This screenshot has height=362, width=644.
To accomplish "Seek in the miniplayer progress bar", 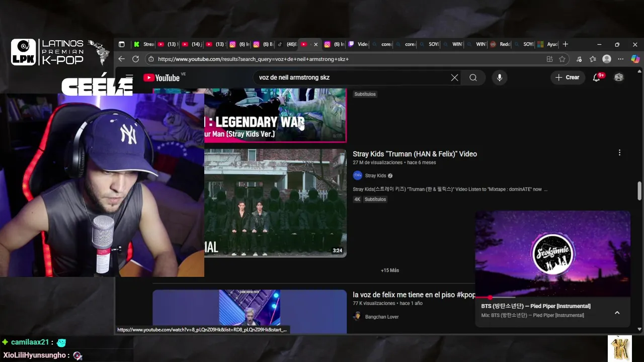I will [552, 297].
